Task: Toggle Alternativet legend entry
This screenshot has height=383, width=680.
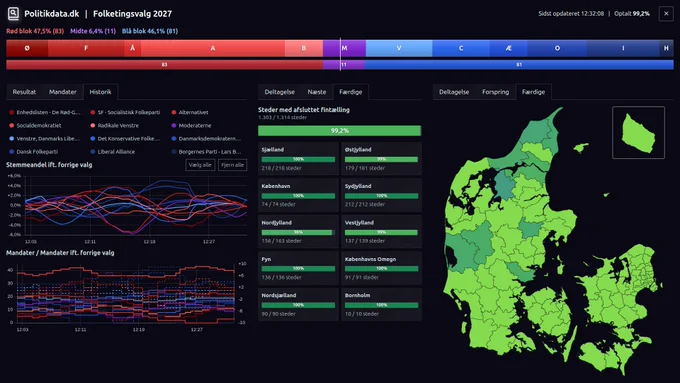Action: coord(190,112)
